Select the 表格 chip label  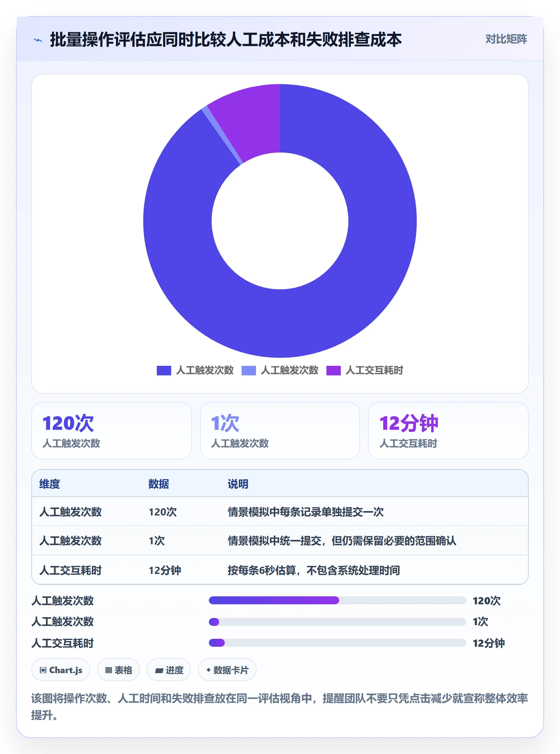click(124, 670)
